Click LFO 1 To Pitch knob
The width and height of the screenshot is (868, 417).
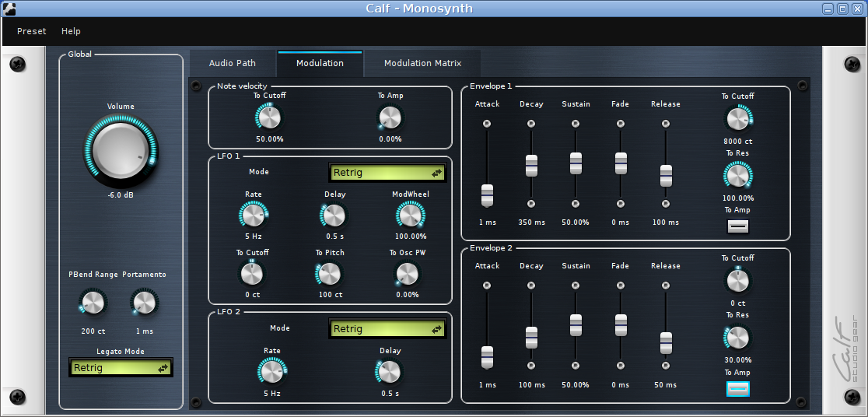point(330,274)
